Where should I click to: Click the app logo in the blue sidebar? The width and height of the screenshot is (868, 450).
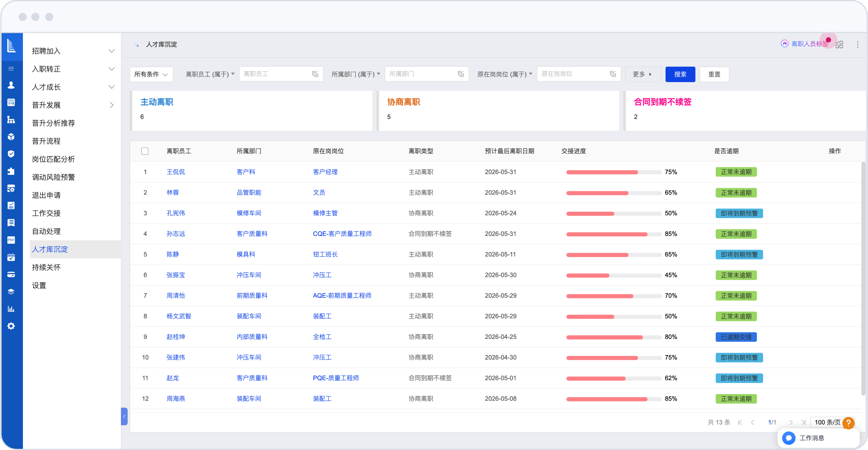pos(11,45)
